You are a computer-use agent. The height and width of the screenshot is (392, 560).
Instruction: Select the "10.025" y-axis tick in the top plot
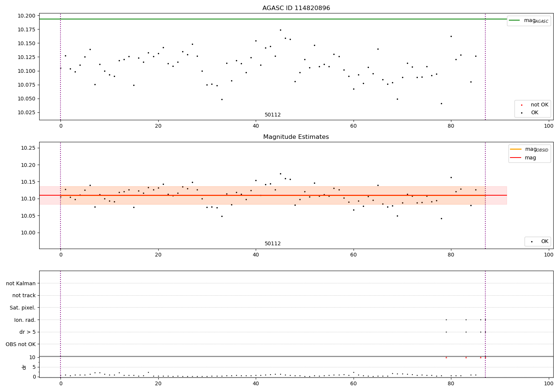pyautogui.click(x=26, y=112)
